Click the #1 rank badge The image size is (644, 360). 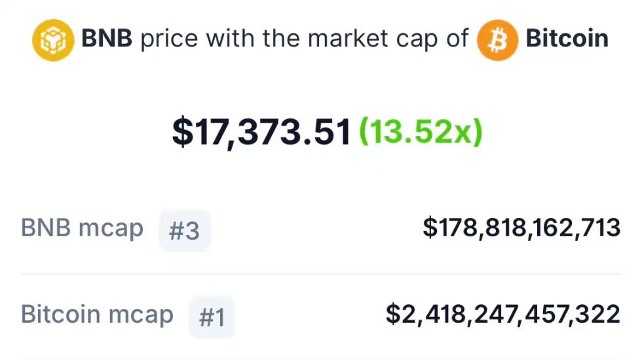pos(212,317)
